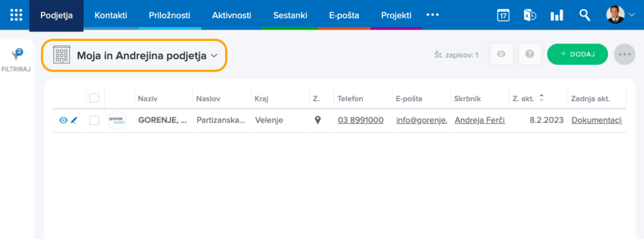The width and height of the screenshot is (644, 239).
Task: Open the Filtriraj filter funnel
Action: tap(16, 60)
